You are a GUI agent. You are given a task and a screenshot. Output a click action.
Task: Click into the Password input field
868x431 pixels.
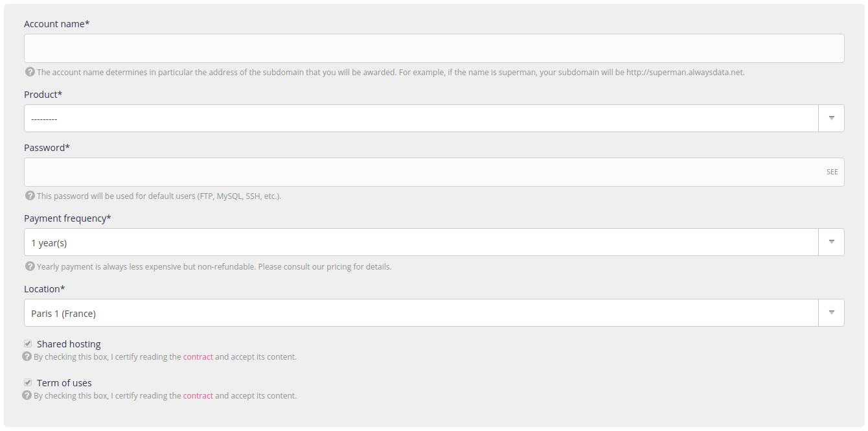[421, 172]
